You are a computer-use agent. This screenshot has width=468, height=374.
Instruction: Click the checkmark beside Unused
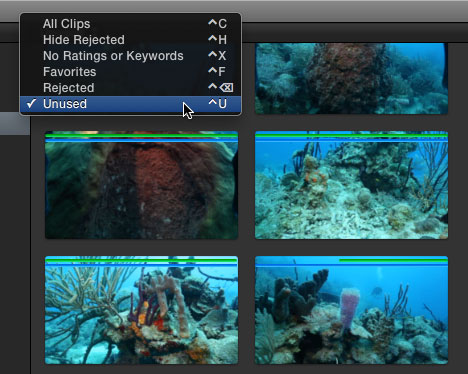click(31, 103)
